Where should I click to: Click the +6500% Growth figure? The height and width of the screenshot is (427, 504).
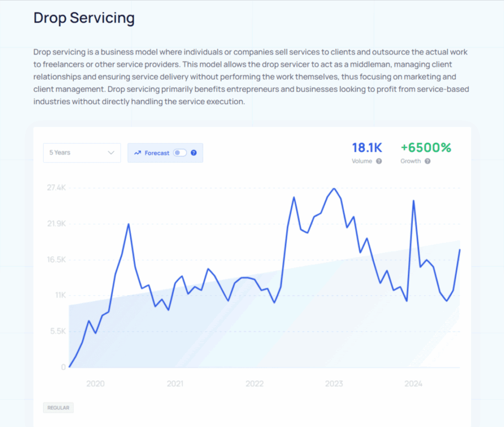click(x=426, y=147)
